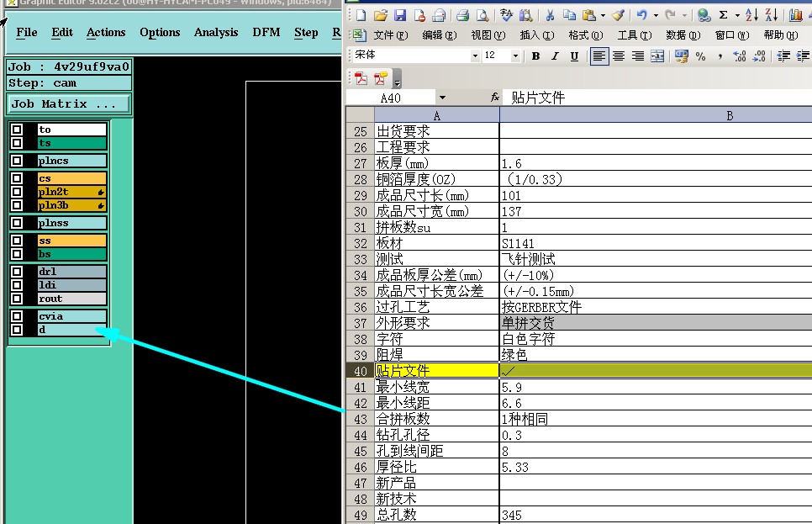Click the formula bar showing 贴片文件
The height and width of the screenshot is (524, 812).
657,98
